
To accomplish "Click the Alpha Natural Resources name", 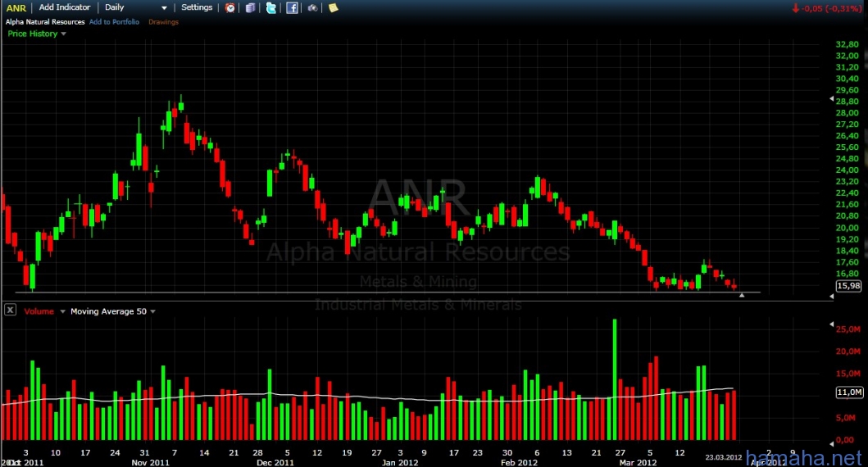I will click(45, 22).
